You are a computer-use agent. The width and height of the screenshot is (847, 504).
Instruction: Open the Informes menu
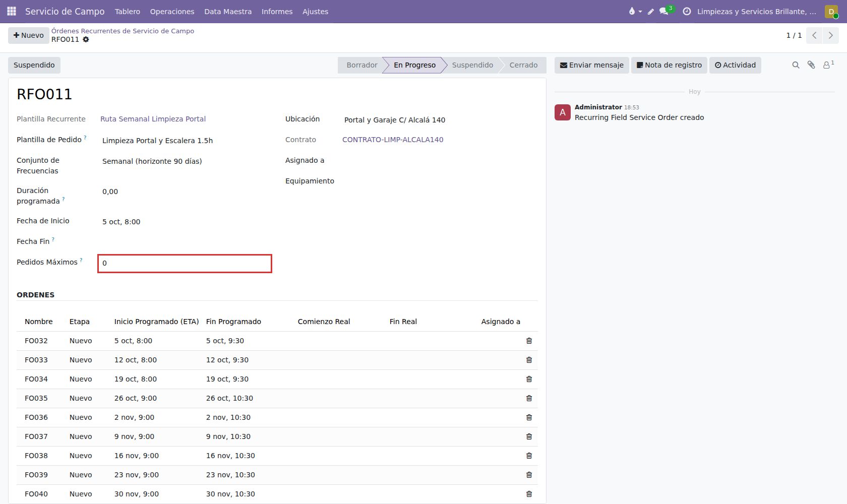pos(277,11)
